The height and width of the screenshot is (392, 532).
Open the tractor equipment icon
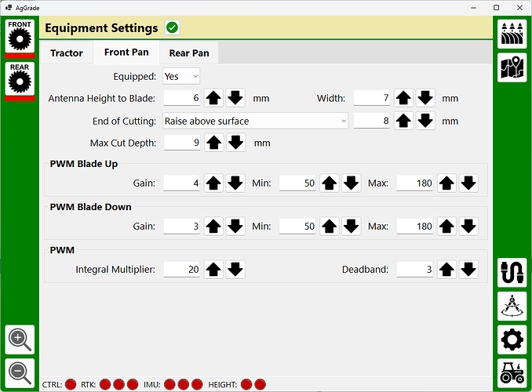click(x=512, y=373)
